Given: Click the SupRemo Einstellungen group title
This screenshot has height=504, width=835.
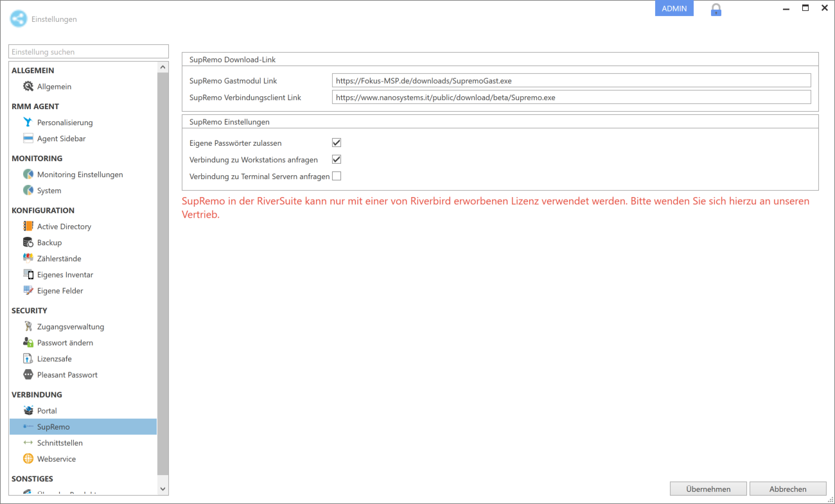Looking at the screenshot, I should (229, 121).
